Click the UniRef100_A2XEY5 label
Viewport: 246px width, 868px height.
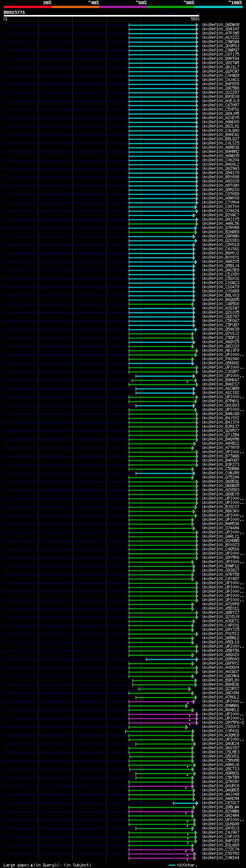(221, 118)
